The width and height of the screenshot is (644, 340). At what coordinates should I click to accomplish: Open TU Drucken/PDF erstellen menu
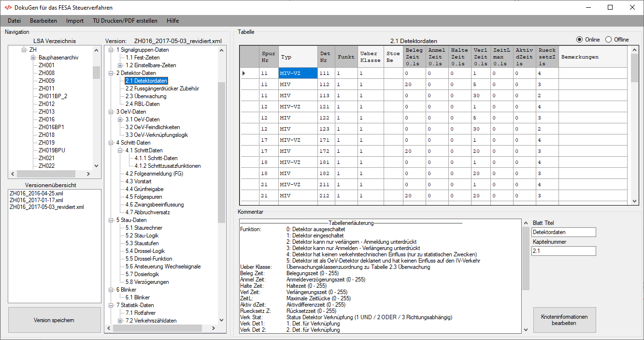pyautogui.click(x=125, y=21)
